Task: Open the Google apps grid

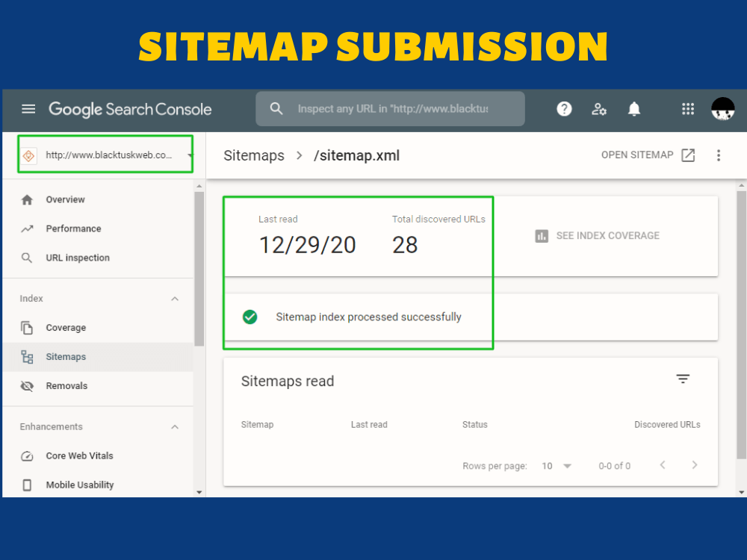Action: coord(688,109)
